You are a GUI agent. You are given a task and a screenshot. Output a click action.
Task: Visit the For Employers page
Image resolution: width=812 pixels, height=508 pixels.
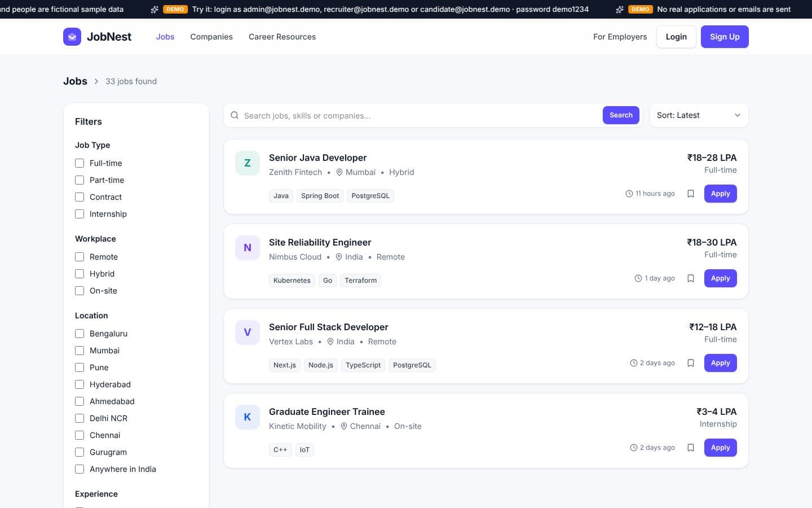620,37
